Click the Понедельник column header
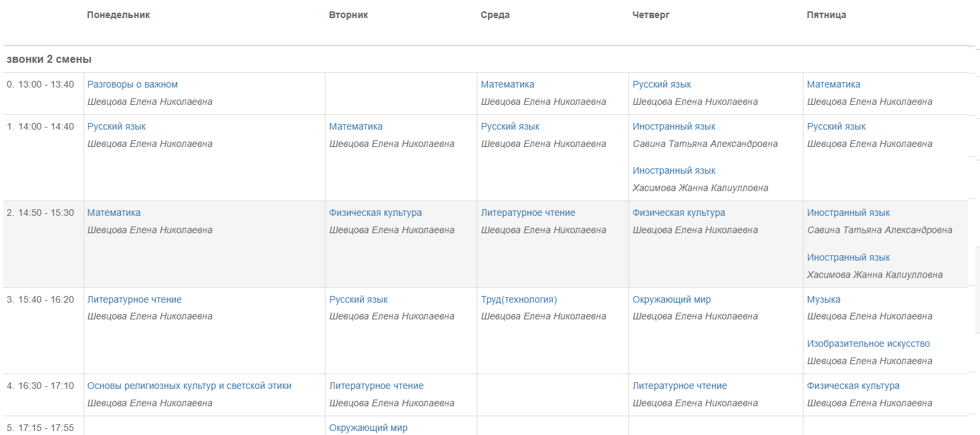980x435 pixels. click(118, 15)
